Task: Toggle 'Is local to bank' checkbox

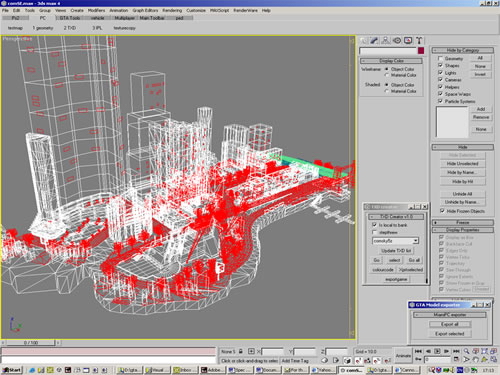Action: [x=374, y=225]
